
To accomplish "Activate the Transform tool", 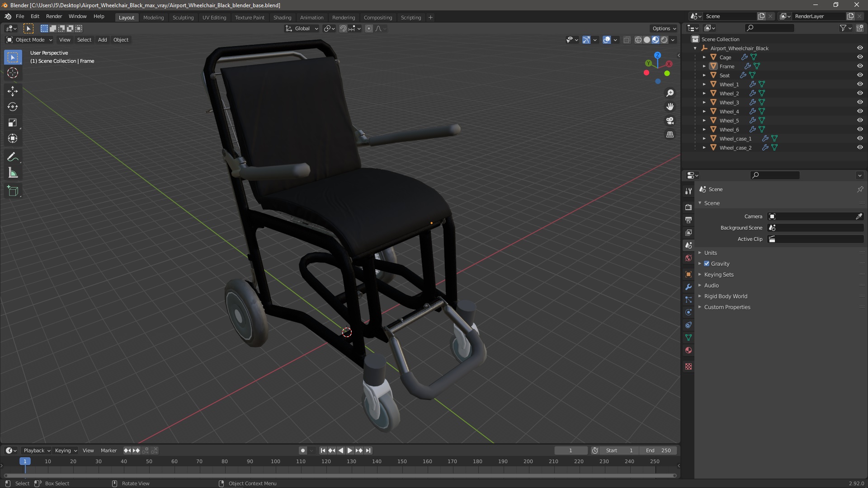I will point(13,138).
